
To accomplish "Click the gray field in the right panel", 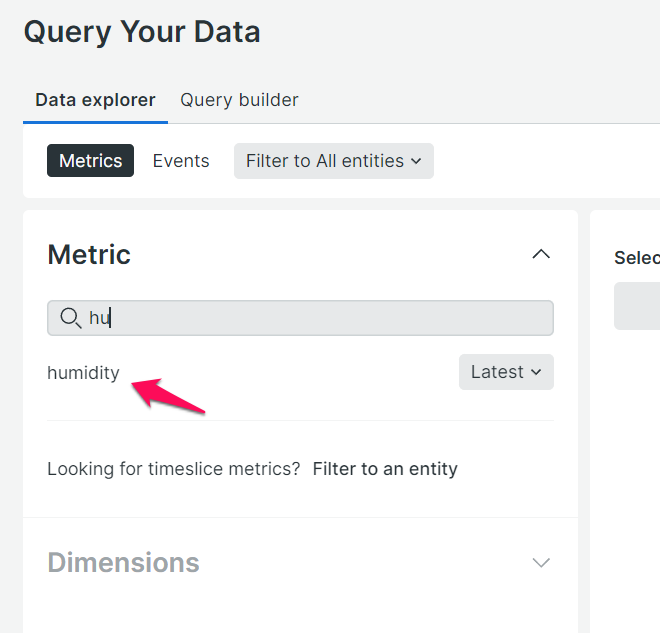I will [x=637, y=305].
